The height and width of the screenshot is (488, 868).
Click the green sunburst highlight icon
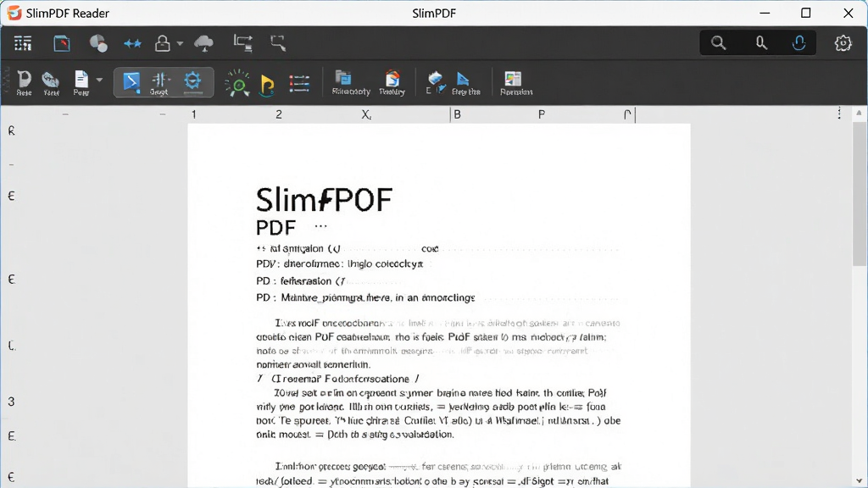tap(238, 84)
